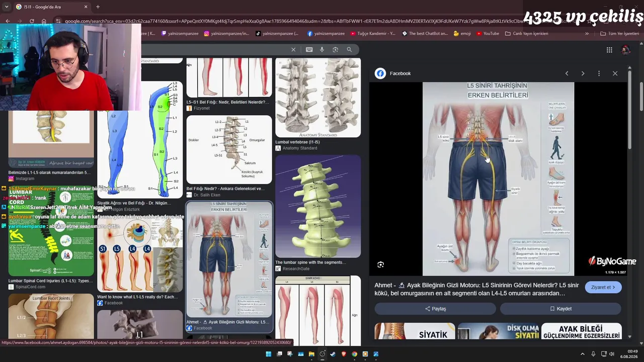Open the Google account avatar menu
This screenshot has height=362, width=644.
click(x=625, y=50)
